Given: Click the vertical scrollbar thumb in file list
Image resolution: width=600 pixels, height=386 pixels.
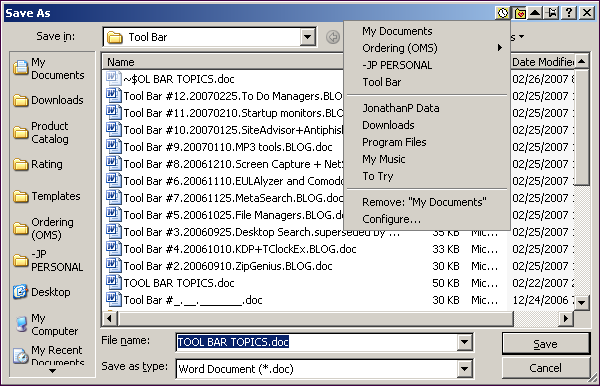Looking at the screenshot, I should point(582,127).
